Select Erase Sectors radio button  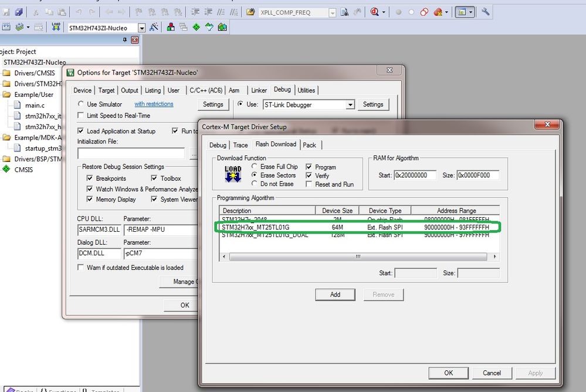coord(255,175)
